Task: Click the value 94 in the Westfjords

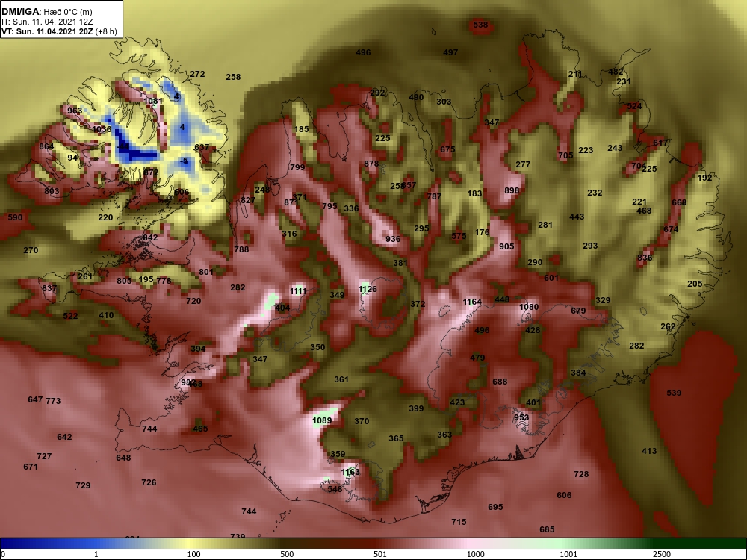Action: 72,158
